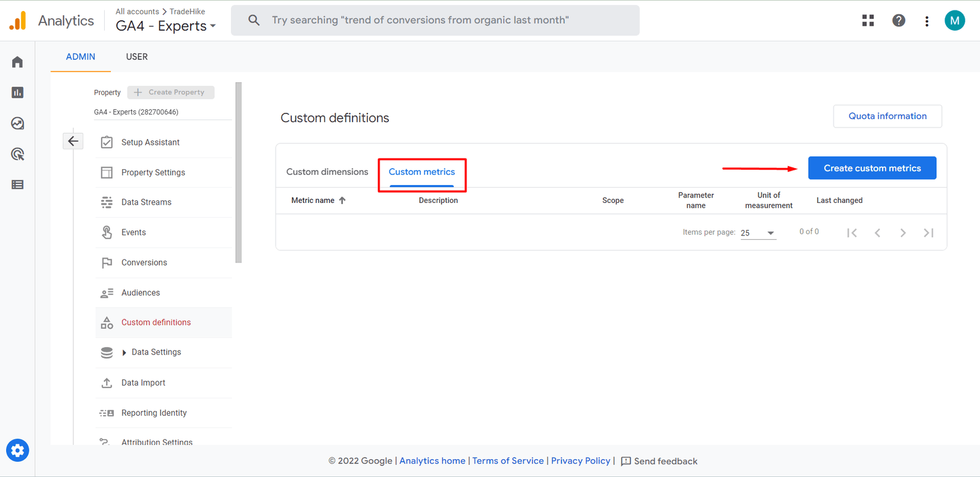Open Data Import in the property menu
The width and height of the screenshot is (980, 477).
[143, 383]
